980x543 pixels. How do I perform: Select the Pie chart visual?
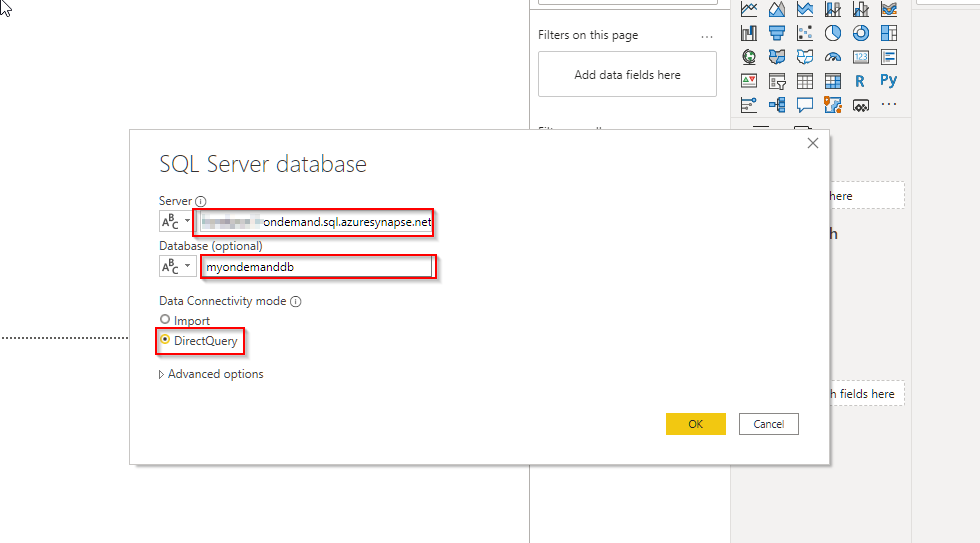(832, 33)
